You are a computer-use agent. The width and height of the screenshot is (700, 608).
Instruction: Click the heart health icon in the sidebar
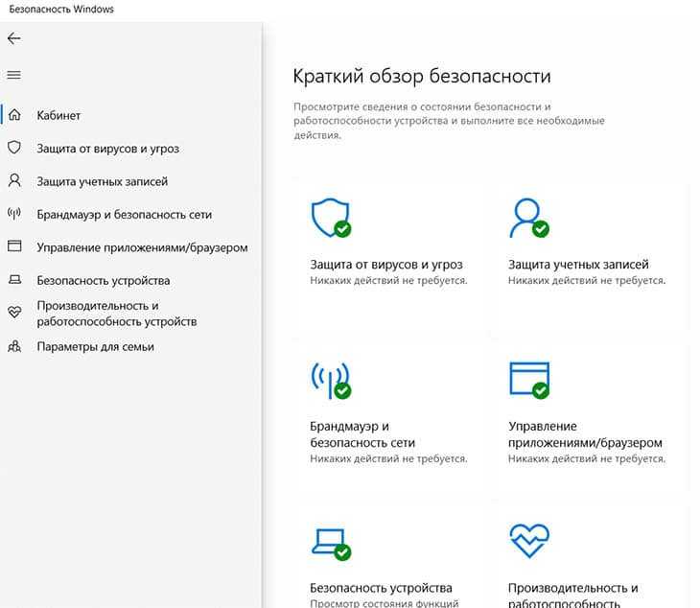(14, 312)
